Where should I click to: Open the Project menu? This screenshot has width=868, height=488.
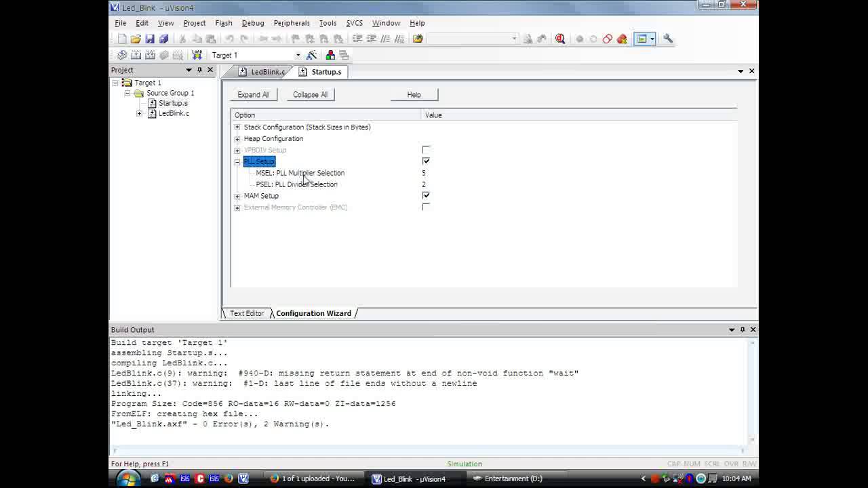[194, 23]
